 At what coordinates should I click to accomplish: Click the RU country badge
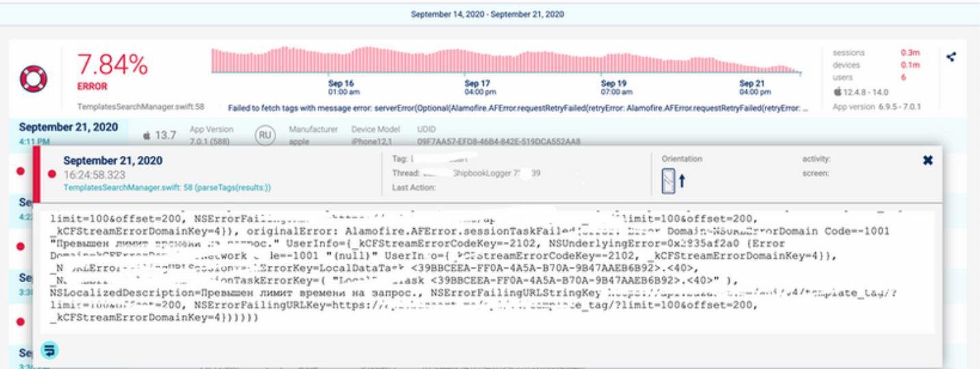[x=265, y=135]
